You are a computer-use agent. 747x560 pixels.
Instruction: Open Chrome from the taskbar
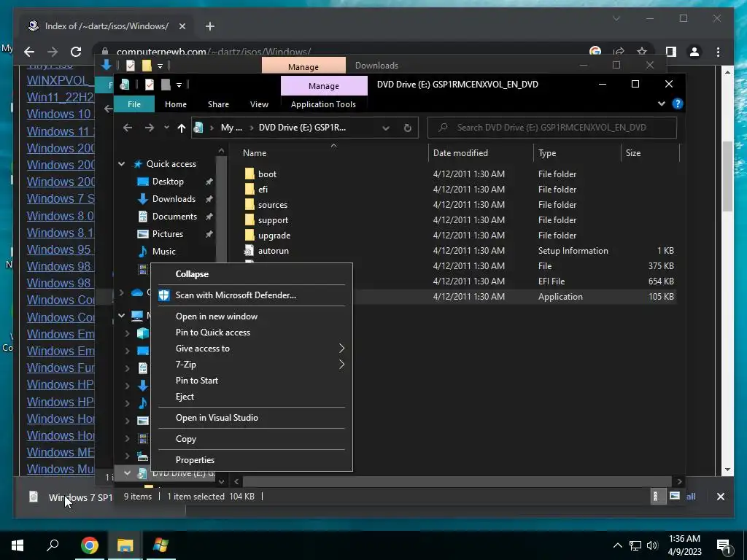[89, 545]
